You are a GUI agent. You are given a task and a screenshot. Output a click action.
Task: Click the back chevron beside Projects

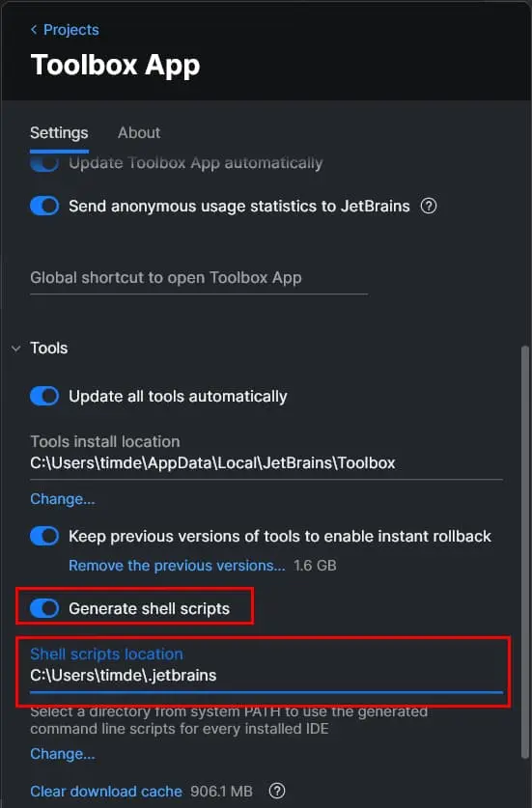tap(34, 30)
